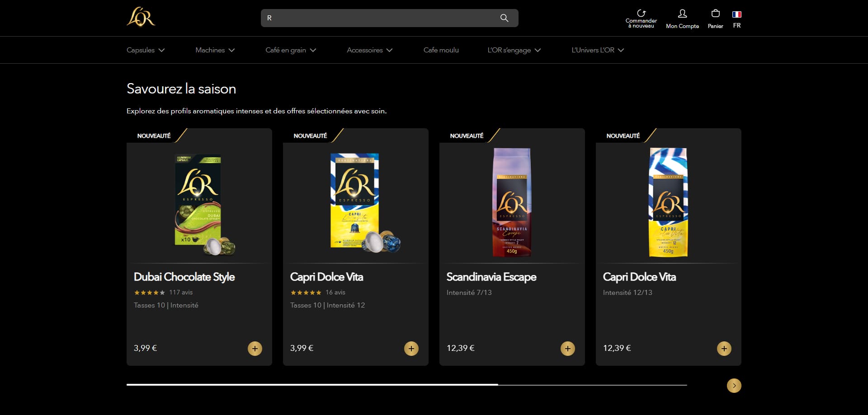Viewport: 868px width, 415px height.
Task: Expand the Capsules menu
Action: (146, 50)
